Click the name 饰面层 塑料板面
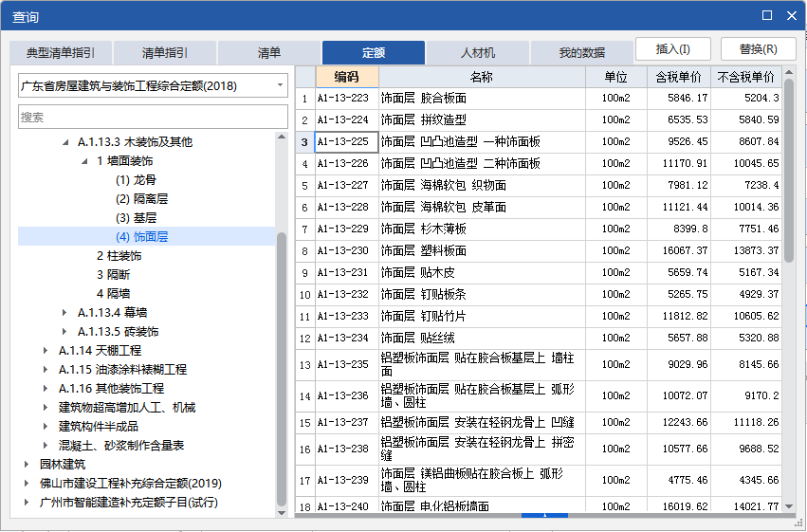 (x=424, y=250)
